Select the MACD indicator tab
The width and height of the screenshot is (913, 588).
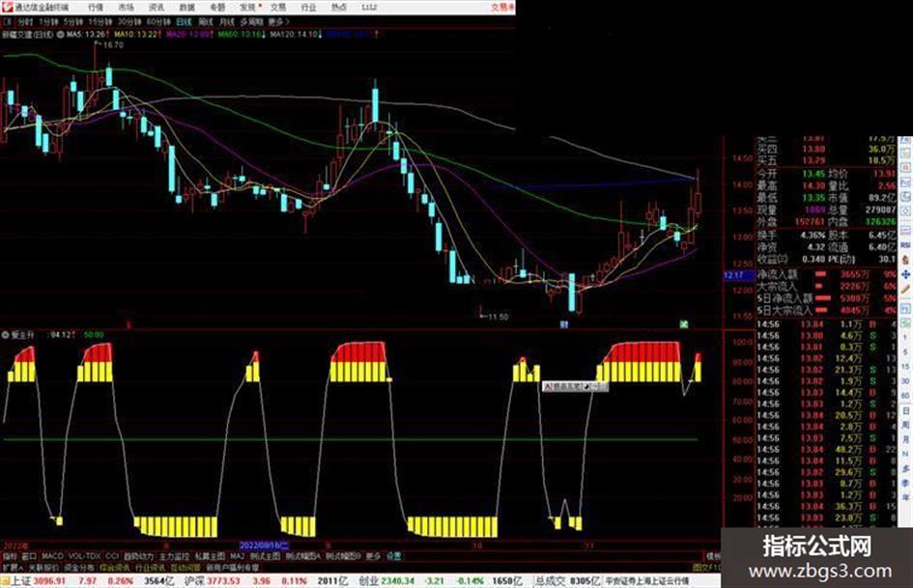point(52,556)
